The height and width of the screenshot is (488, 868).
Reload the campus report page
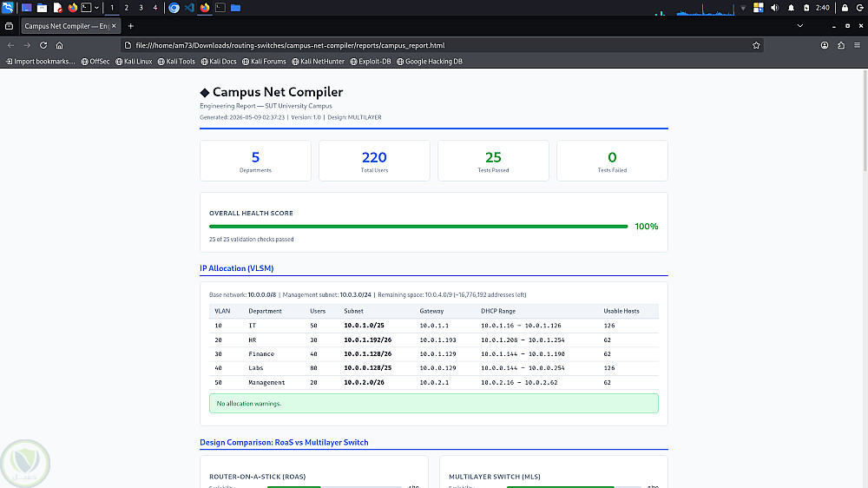click(x=43, y=45)
